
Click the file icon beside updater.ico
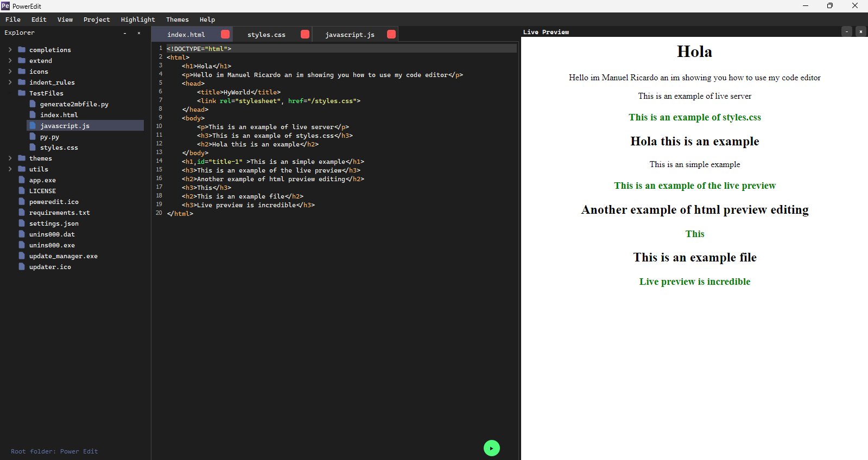coord(22,266)
